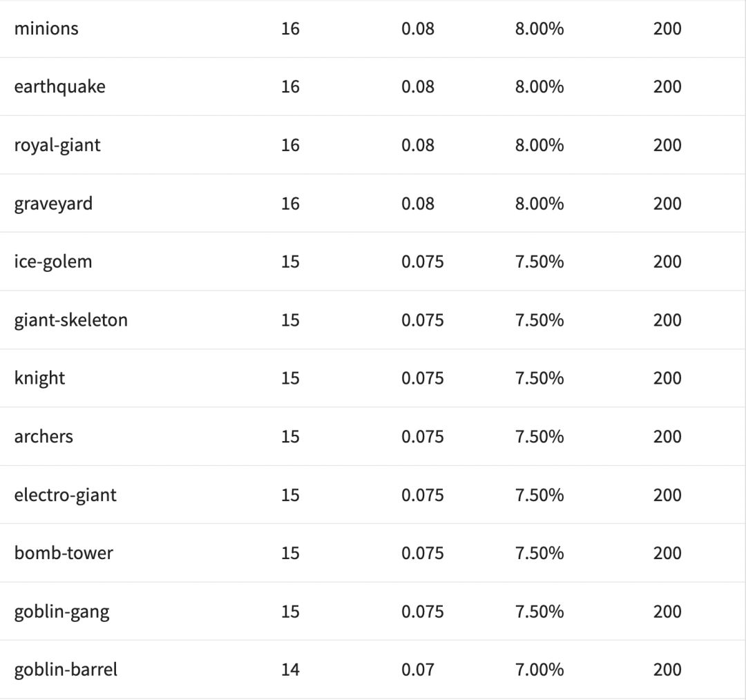
Task: Click the 7.00% value for goblin-barrel
Action: (539, 670)
